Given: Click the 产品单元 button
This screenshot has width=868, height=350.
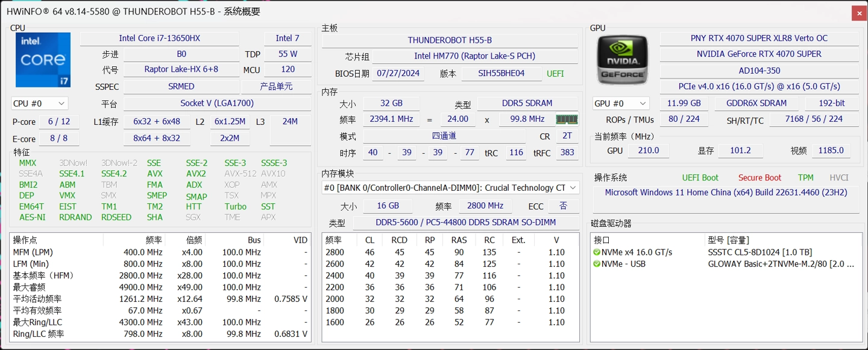Looking at the screenshot, I should [276, 86].
